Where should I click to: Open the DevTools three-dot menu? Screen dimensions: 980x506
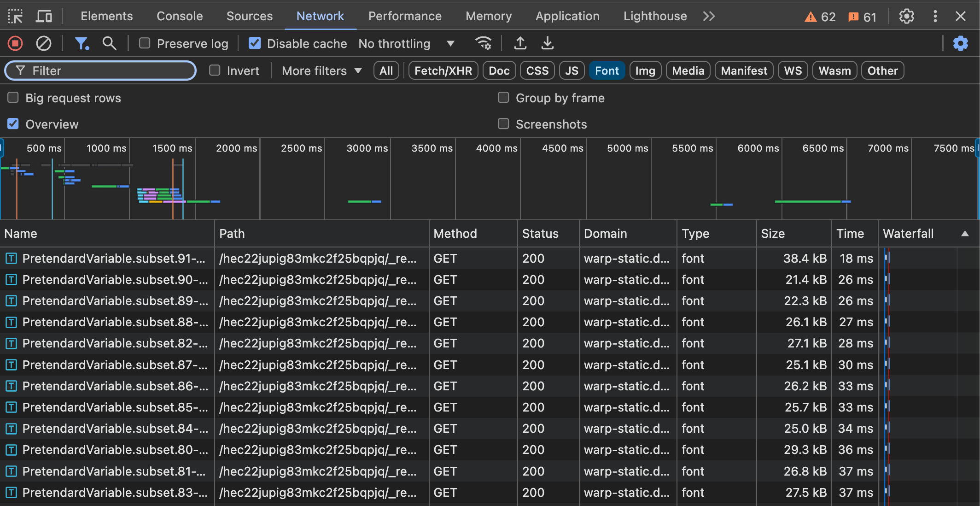pyautogui.click(x=935, y=17)
